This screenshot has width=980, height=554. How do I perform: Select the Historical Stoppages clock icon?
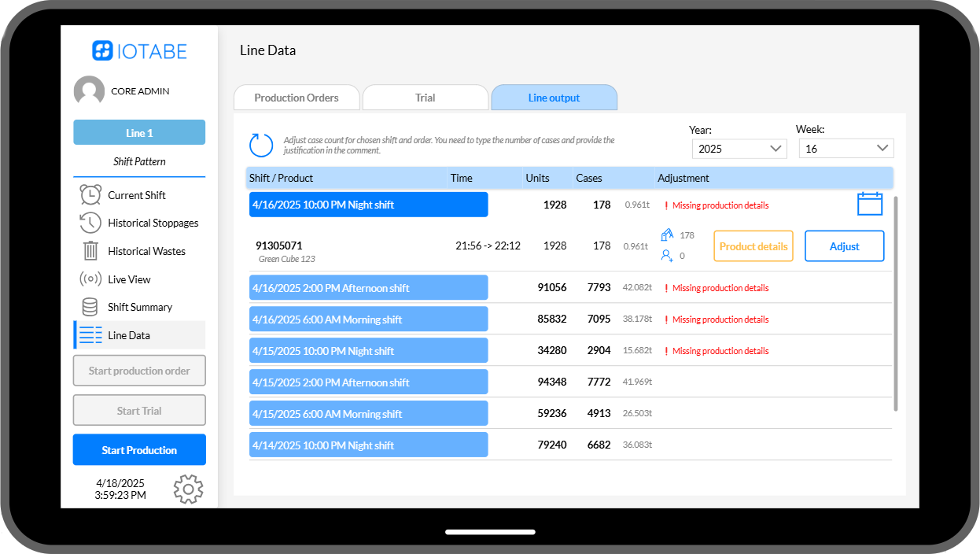tap(90, 223)
